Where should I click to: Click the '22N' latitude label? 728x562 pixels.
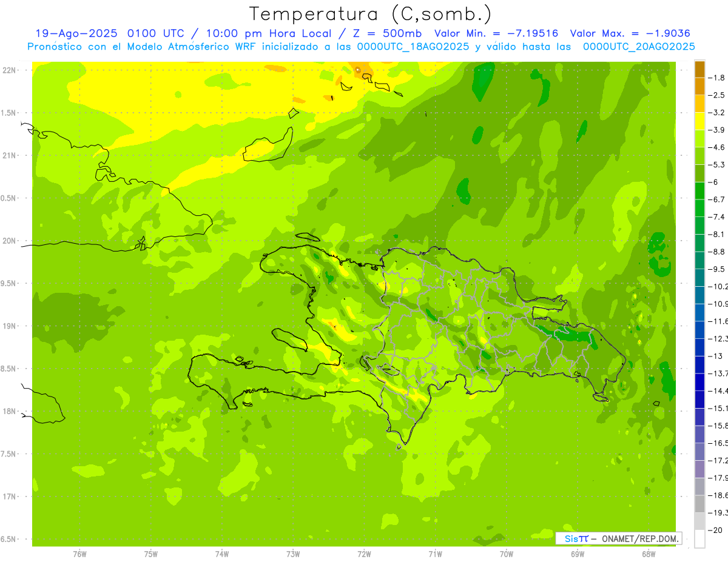9,70
